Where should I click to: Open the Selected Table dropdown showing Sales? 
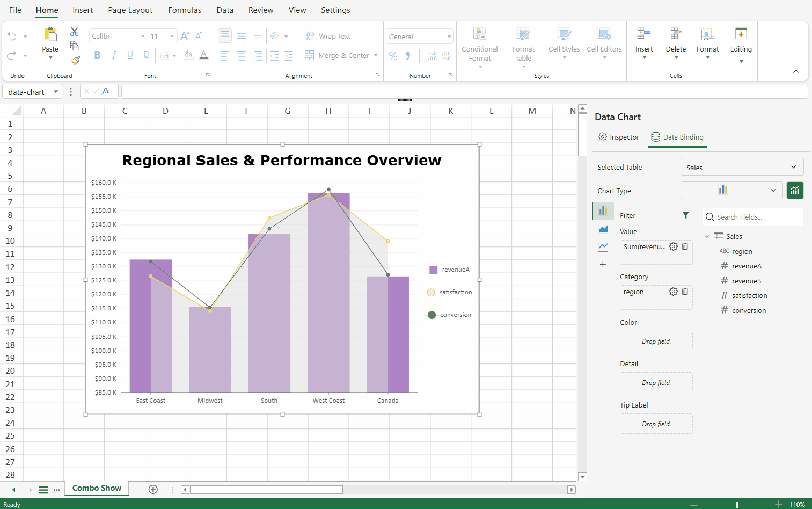pos(742,168)
